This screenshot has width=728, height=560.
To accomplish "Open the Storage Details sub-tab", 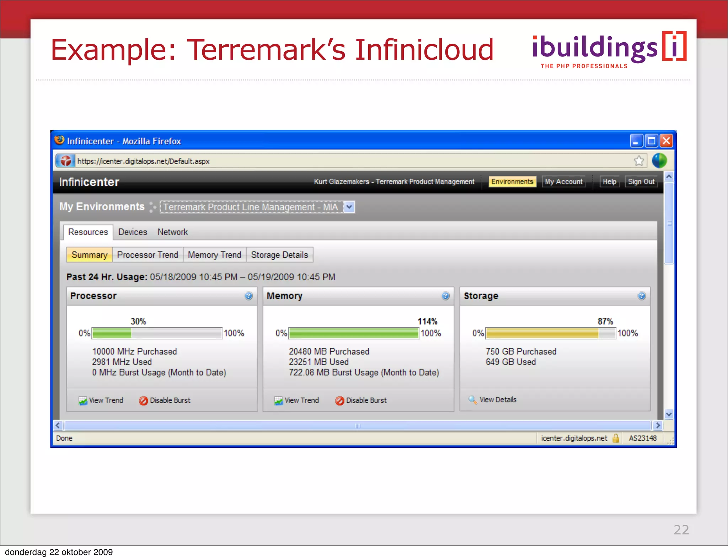I will 279,255.
